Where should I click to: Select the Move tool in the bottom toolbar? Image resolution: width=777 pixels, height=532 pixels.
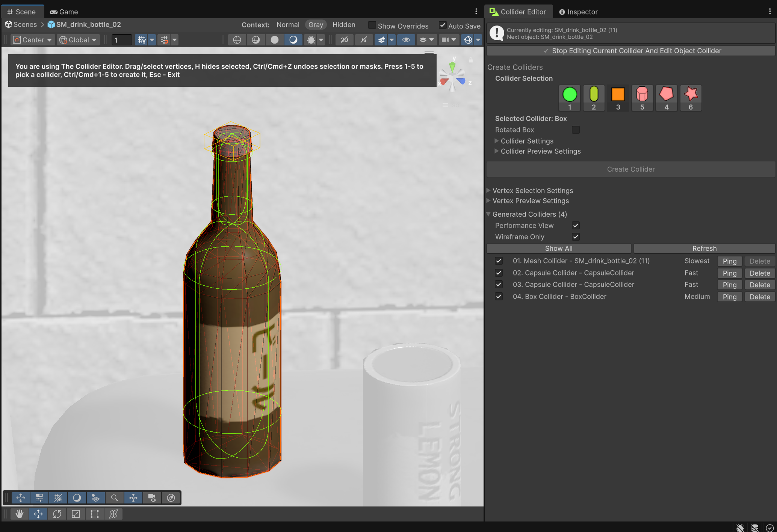38,514
